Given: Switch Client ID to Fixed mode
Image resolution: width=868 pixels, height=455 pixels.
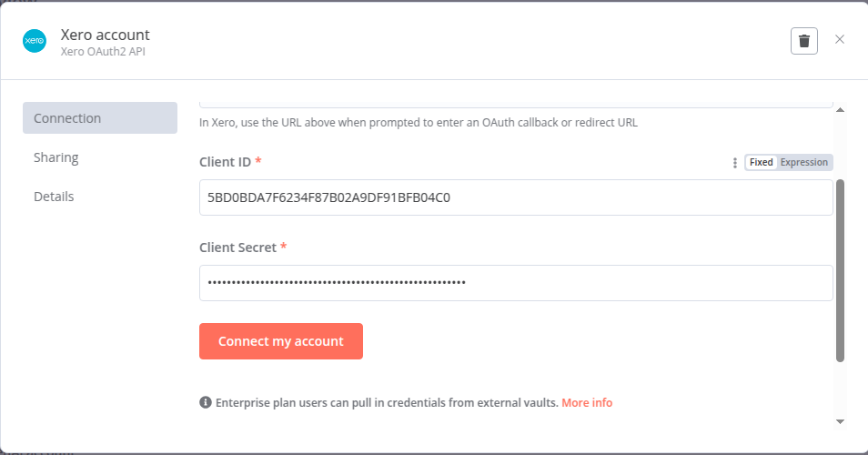Looking at the screenshot, I should [762, 163].
